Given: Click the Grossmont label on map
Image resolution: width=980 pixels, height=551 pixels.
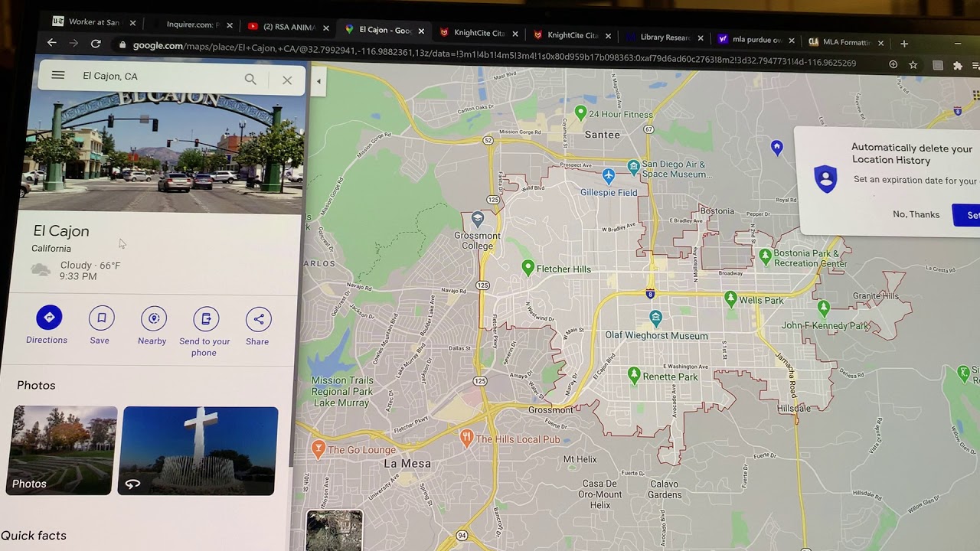Looking at the screenshot, I should pos(550,409).
